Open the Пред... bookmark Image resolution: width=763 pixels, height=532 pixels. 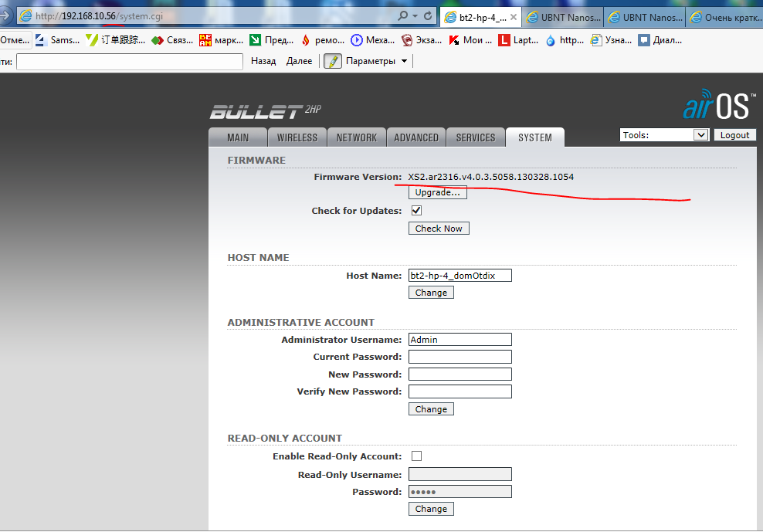tap(272, 40)
